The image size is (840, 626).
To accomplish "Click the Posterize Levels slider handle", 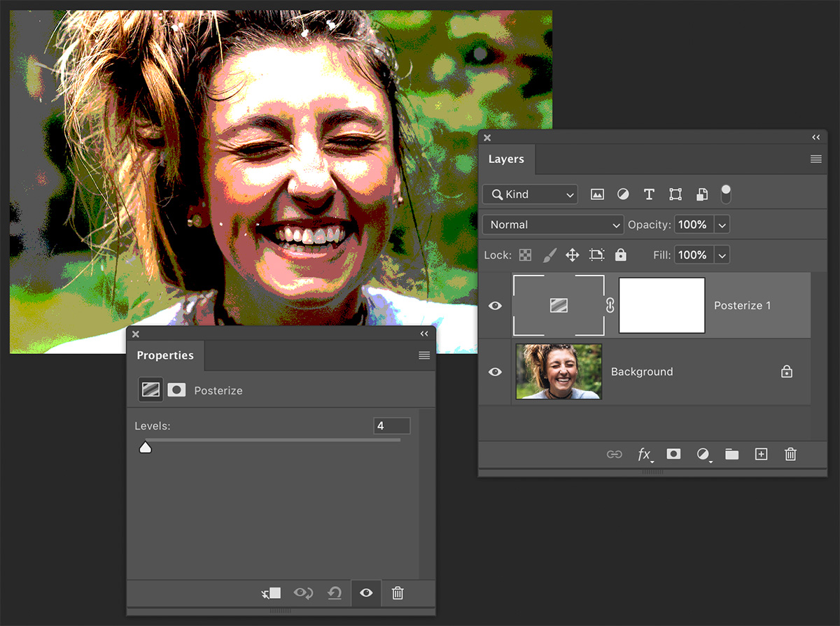I will click(146, 447).
